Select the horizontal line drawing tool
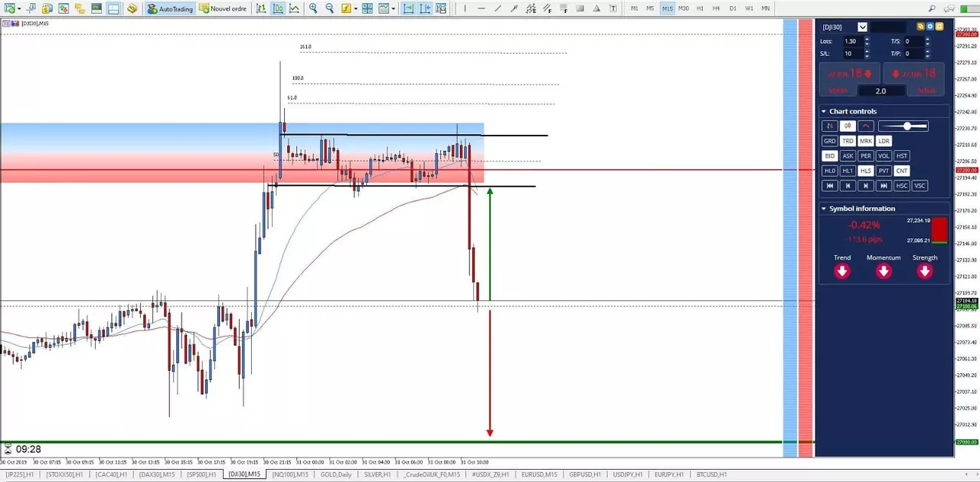 click(482, 8)
